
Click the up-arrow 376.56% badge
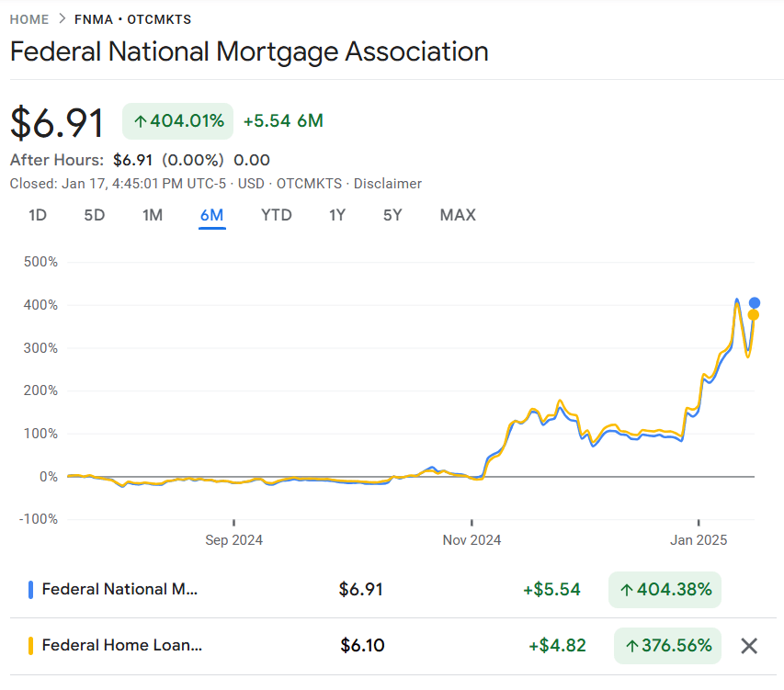(x=667, y=646)
